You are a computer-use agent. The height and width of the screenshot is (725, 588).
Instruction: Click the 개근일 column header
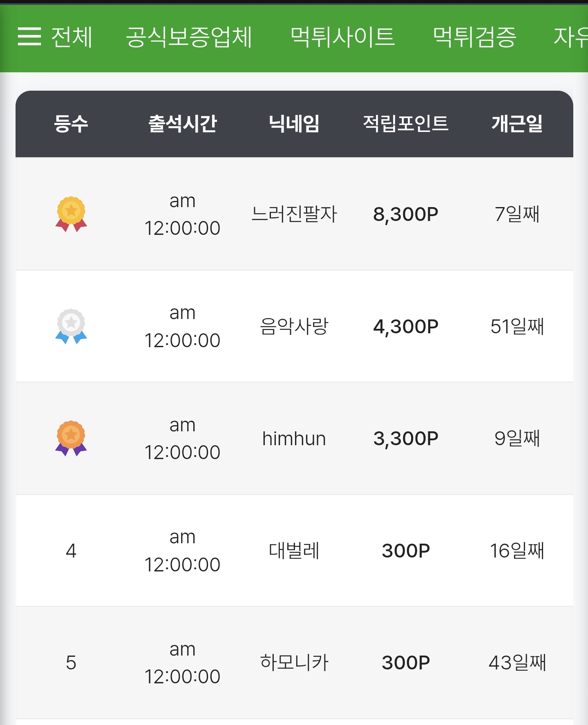click(517, 124)
